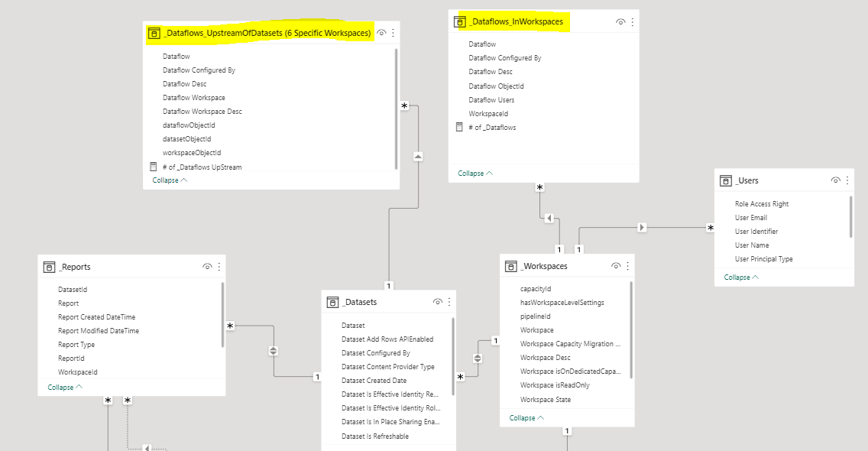Select Dataflow ObjectId field in _Dataflows_InWorkspaces
Image resolution: width=868 pixels, height=451 pixels.
496,86
